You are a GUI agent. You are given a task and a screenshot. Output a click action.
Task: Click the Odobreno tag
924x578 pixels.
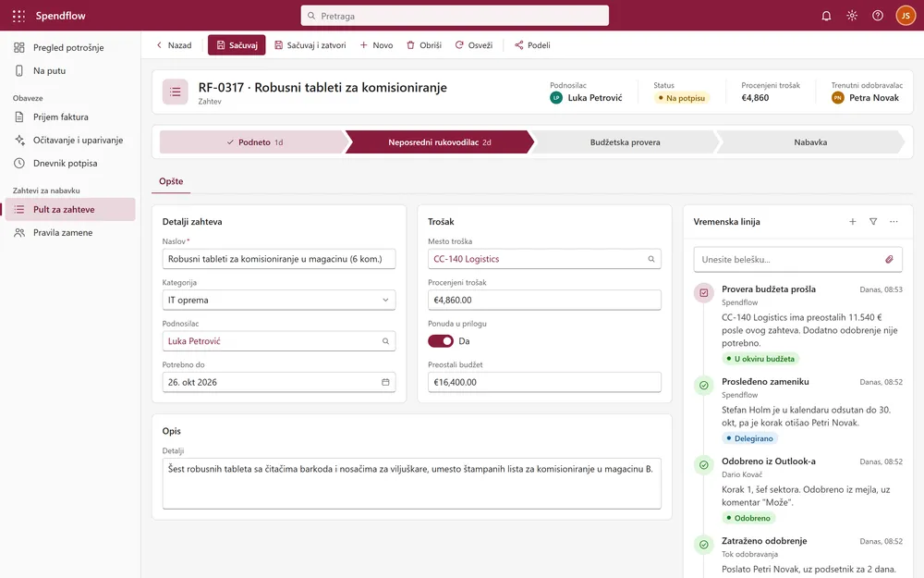(748, 518)
